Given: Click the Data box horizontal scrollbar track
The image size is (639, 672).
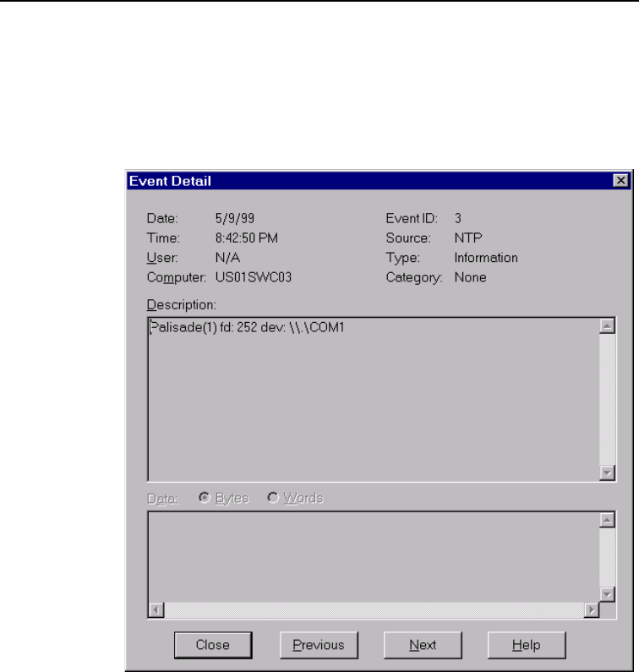Looking at the screenshot, I should pos(374,609).
